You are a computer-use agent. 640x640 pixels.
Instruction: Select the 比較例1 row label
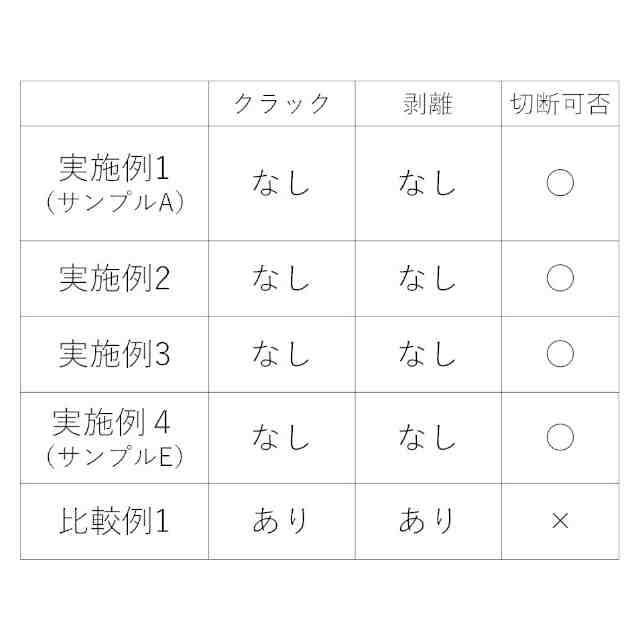click(114, 521)
